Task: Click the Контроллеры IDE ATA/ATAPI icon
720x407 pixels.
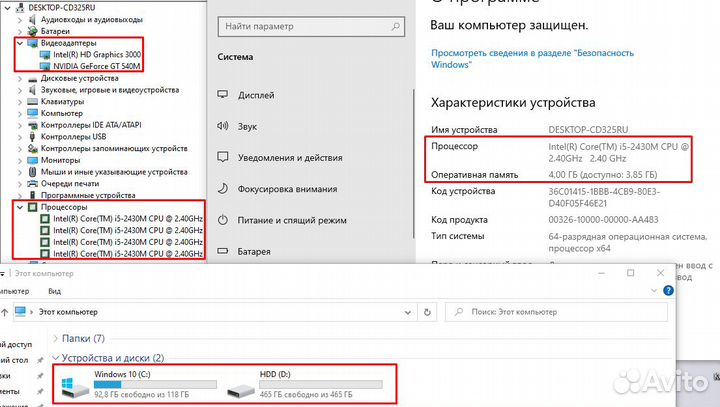Action: pos(32,125)
